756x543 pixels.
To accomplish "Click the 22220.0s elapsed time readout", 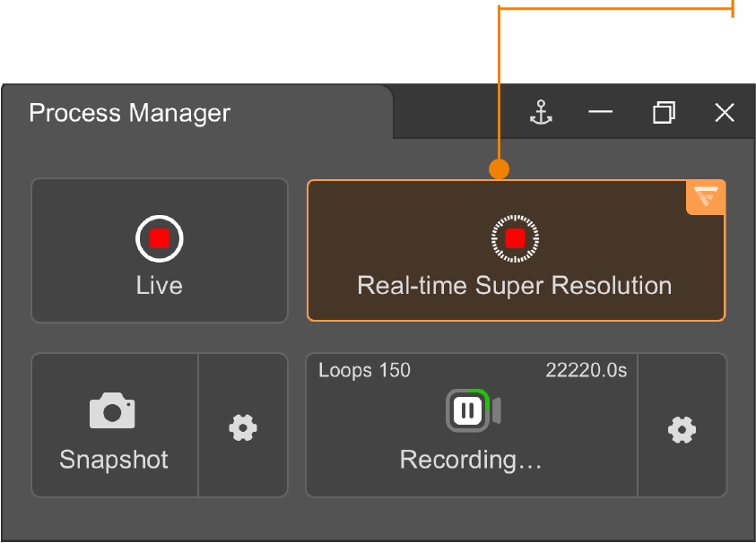I will tap(586, 370).
